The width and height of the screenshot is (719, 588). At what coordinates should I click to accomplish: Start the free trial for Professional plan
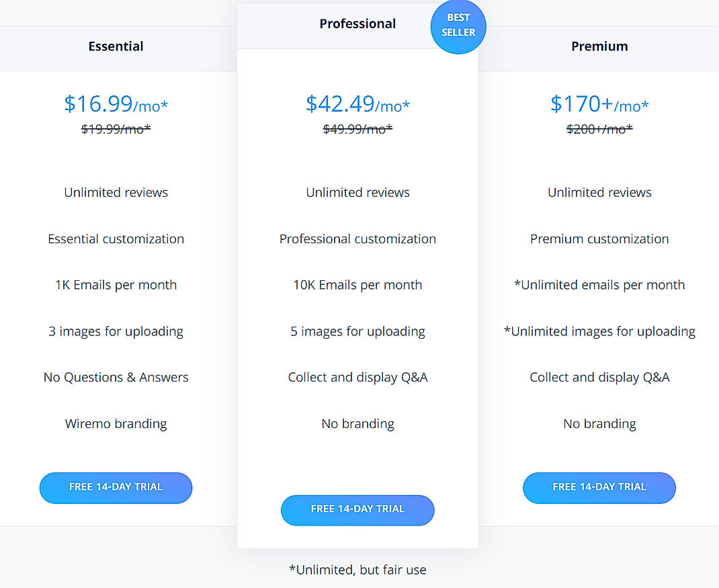point(357,510)
